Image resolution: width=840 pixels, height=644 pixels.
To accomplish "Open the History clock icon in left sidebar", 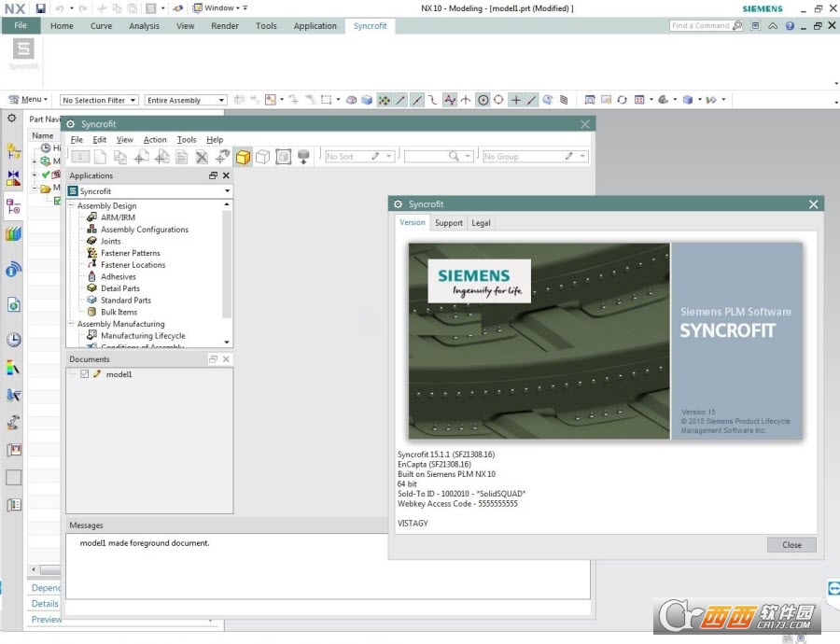I will (13, 340).
